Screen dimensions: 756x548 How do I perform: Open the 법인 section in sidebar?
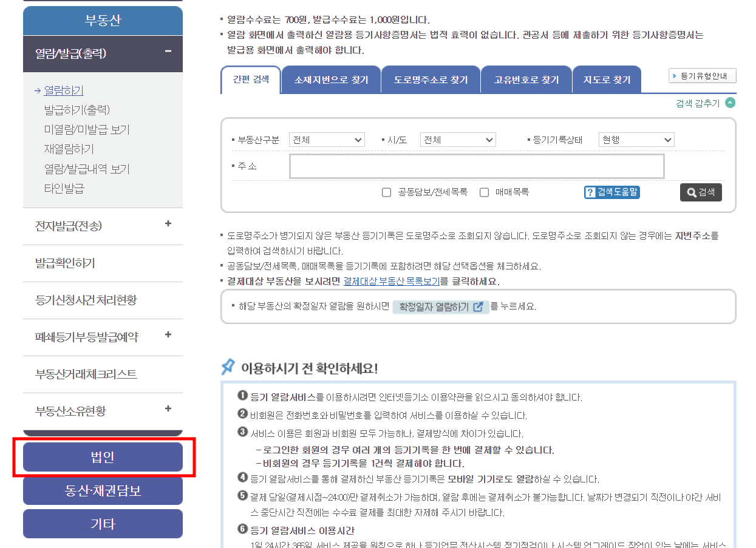[x=103, y=458]
